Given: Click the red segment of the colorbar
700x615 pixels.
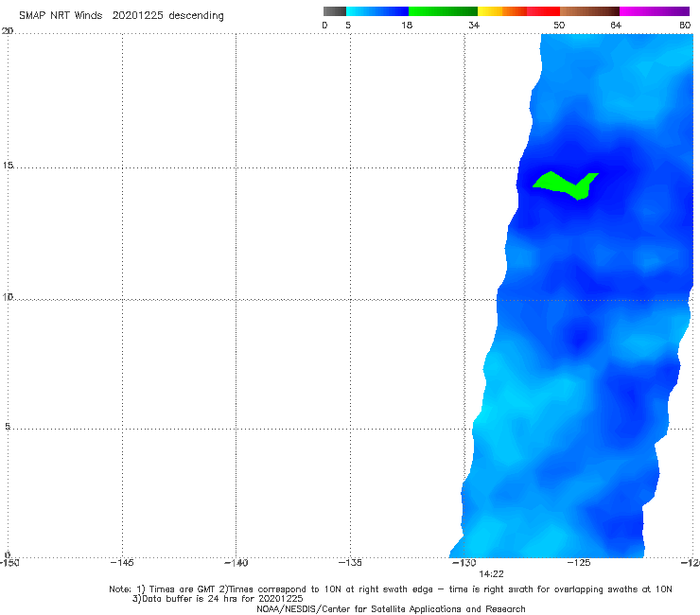Looking at the screenshot, I should [543, 11].
